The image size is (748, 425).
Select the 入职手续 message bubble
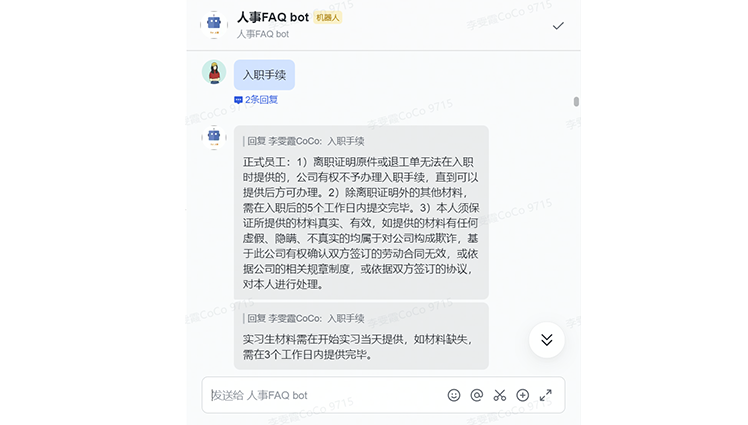[x=264, y=75]
